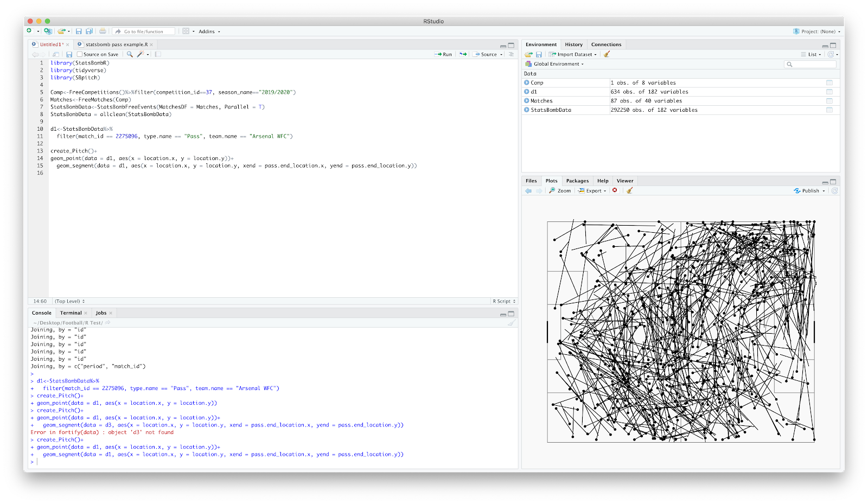Screen dimensions: 868x504
Task: Switch to the Untitled1 script tab
Action: [x=50, y=44]
